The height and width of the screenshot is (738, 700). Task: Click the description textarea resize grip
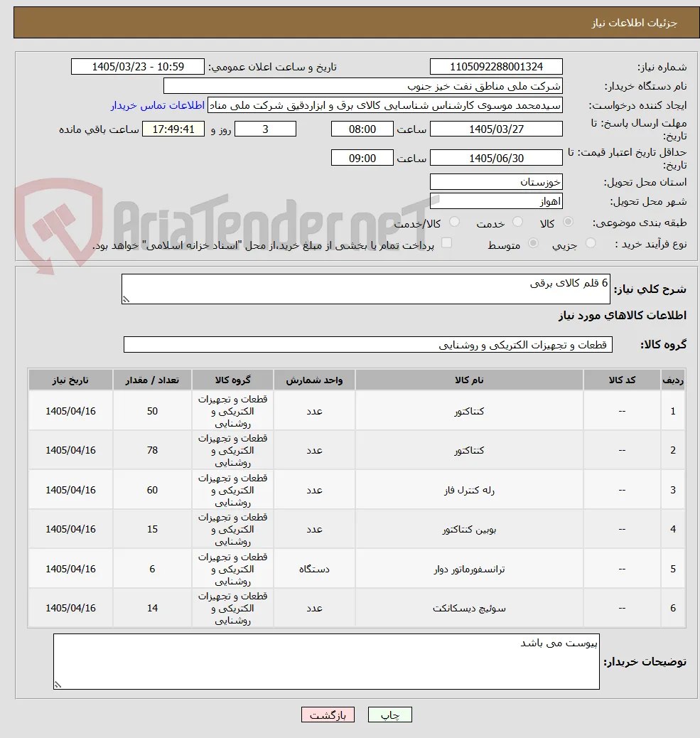126,299
